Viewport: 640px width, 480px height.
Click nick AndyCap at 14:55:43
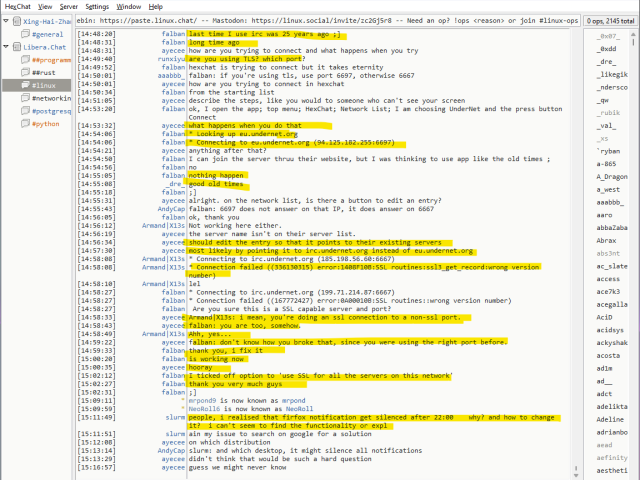coord(171,209)
